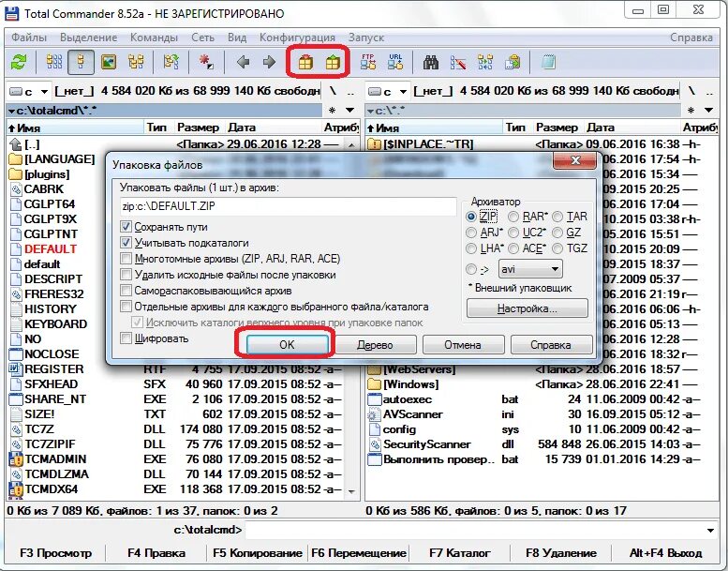This screenshot has height=571, width=728.
Task: Click the green Reread source toolbar icon
Action: click(x=19, y=62)
